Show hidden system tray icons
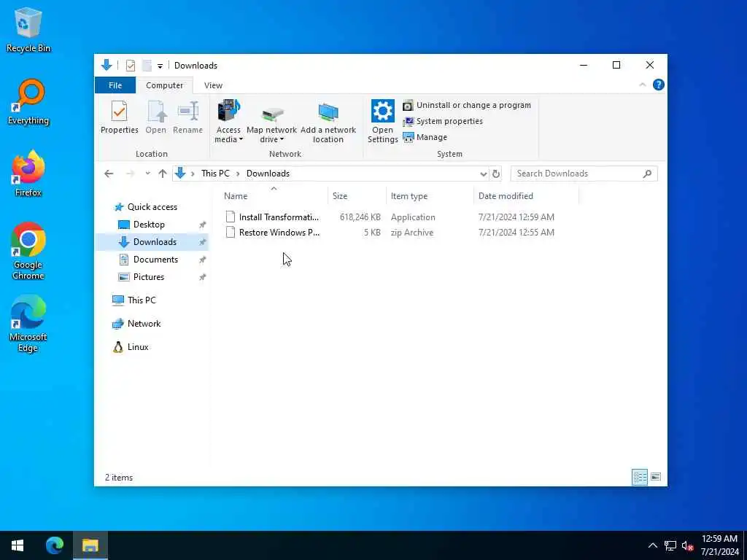Screen dimensions: 747x560 point(653,545)
